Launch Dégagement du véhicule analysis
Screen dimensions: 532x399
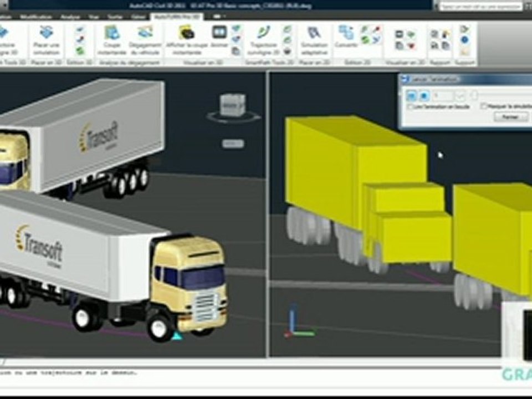click(x=145, y=40)
